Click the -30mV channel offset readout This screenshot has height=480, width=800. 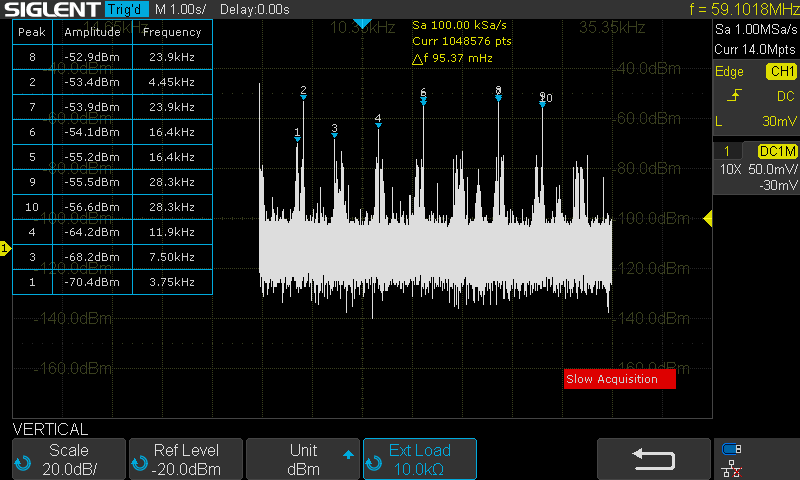778,185
